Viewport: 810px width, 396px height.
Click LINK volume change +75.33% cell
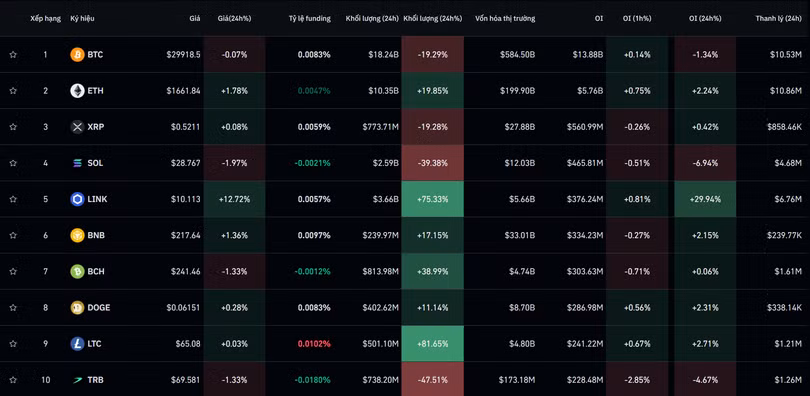(x=432, y=199)
